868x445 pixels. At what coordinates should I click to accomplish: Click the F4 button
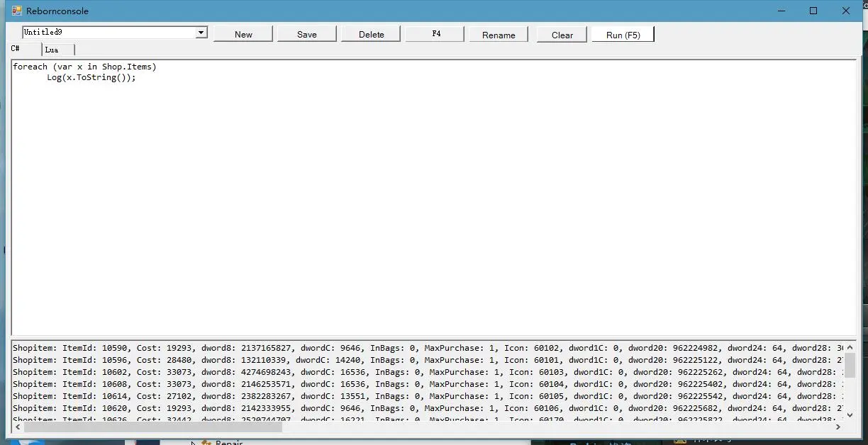tap(435, 34)
